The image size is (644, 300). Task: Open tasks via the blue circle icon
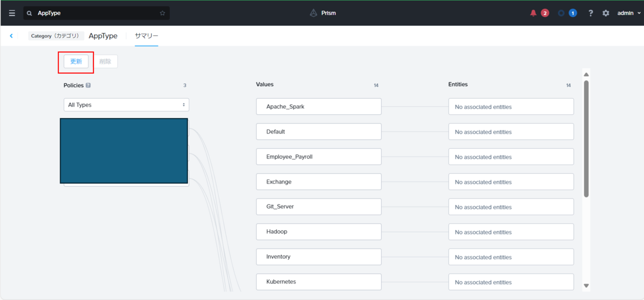coord(561,13)
